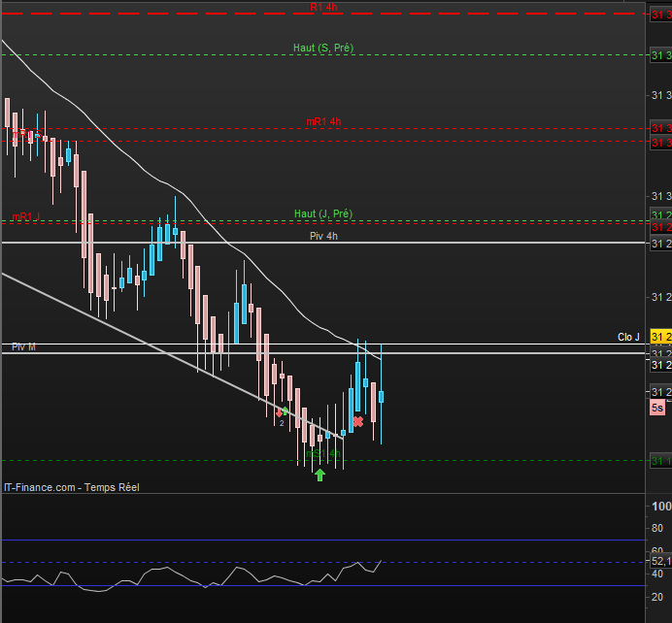Select the 5s countdown badge on price axis
The height and width of the screenshot is (623, 672).
(x=657, y=408)
